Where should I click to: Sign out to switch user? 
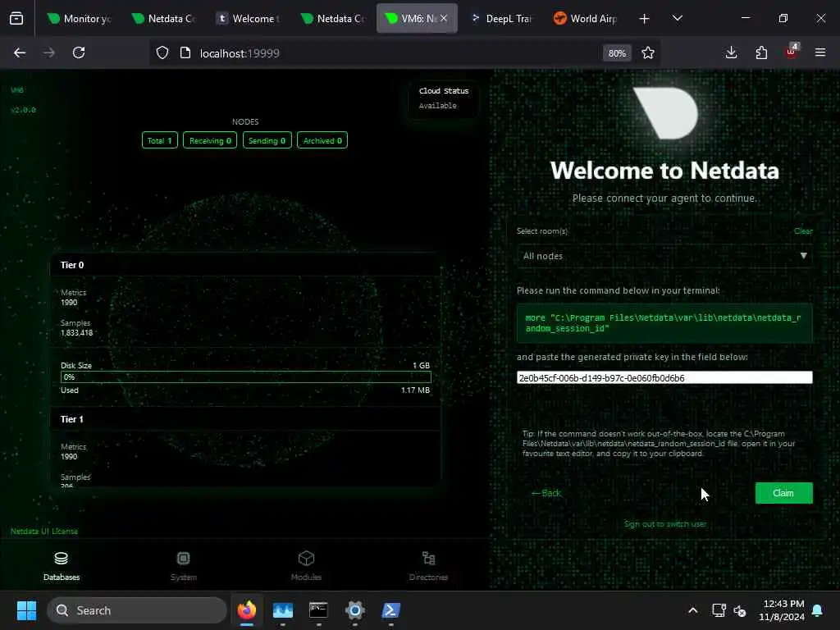coord(664,524)
